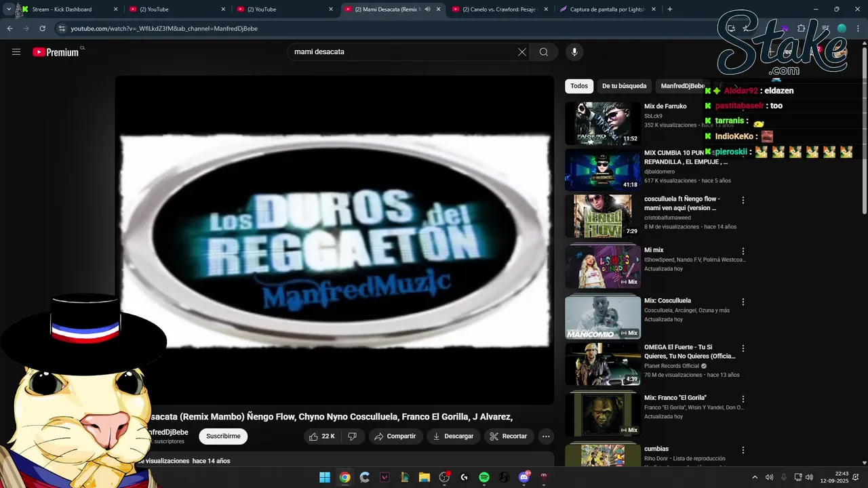The image size is (868, 488).
Task: Click the Descargar download button
Action: pos(454,436)
